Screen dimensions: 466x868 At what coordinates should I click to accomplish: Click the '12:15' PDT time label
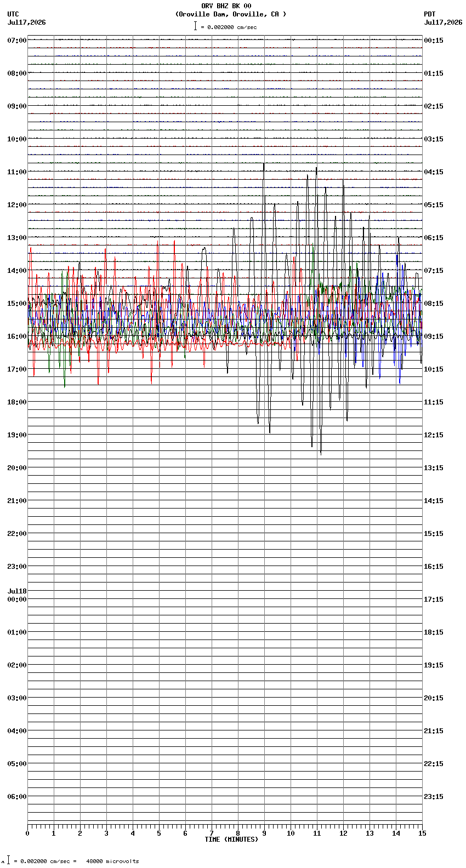pos(434,435)
